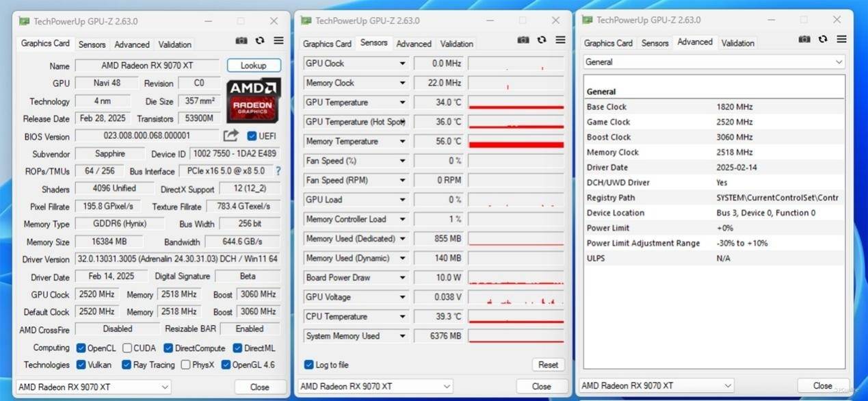Screen dimensions: 868x401
Task: Click the Driver Version field
Action: click(x=177, y=259)
